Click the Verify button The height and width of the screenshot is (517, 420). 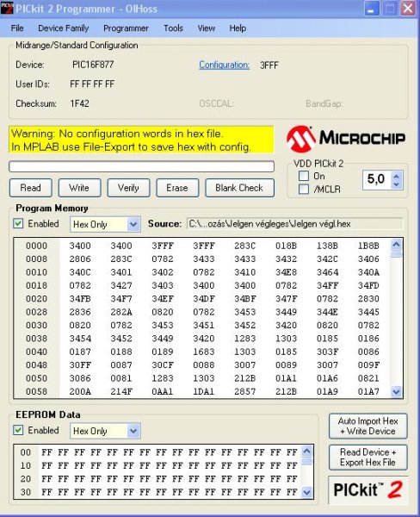(128, 188)
